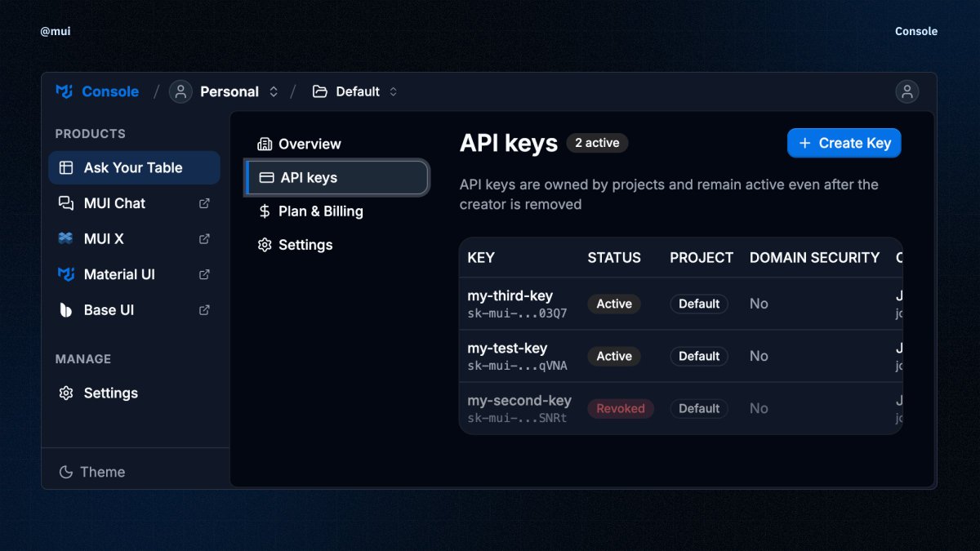This screenshot has width=980, height=551.
Task: Click the 2 active count badge
Action: coord(597,143)
